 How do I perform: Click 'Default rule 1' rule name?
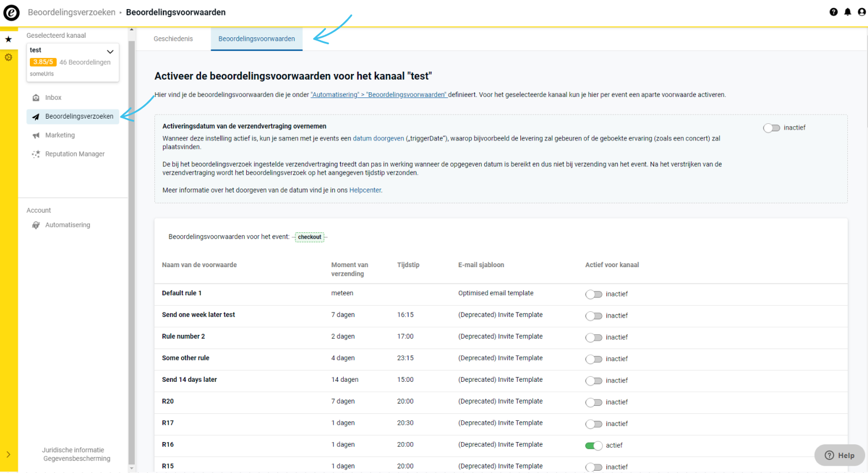(x=182, y=294)
